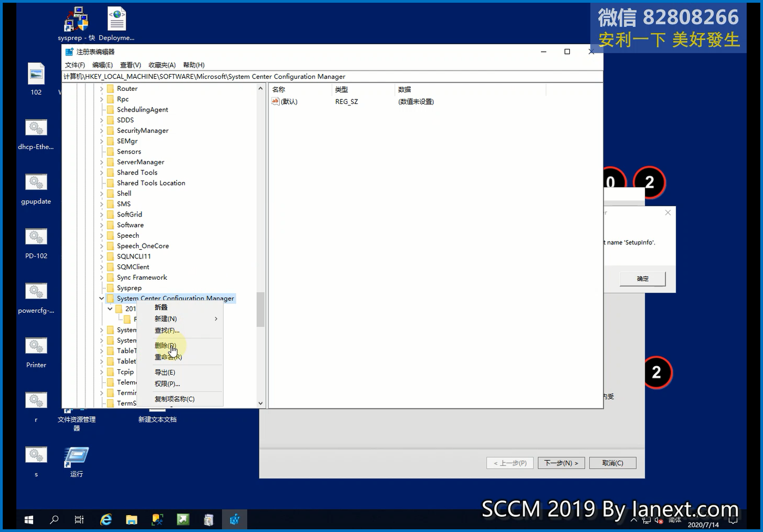Click the network tray icon
The image size is (763, 532).
pyautogui.click(x=647, y=521)
